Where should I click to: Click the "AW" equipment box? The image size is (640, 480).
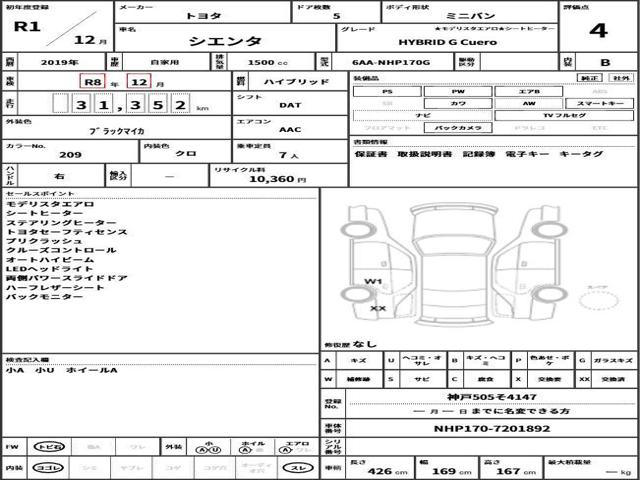[x=529, y=104]
